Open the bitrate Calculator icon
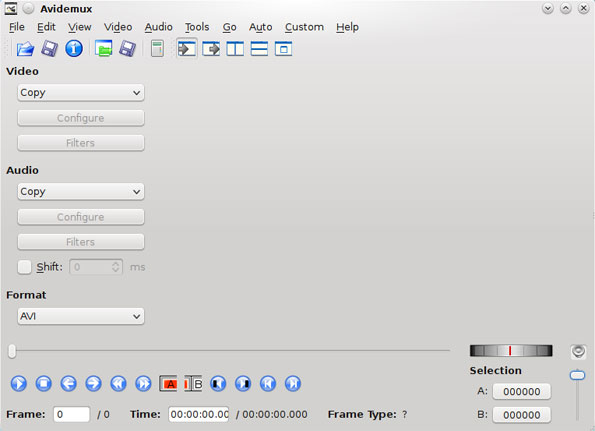The height and width of the screenshot is (431, 595). tap(157, 49)
